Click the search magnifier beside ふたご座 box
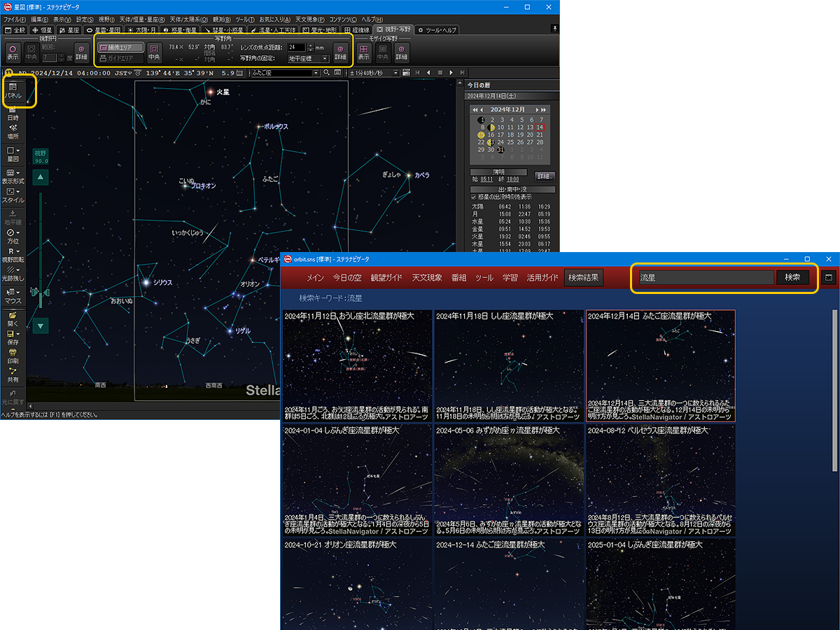Screen dimensions: 840x630 326,72
